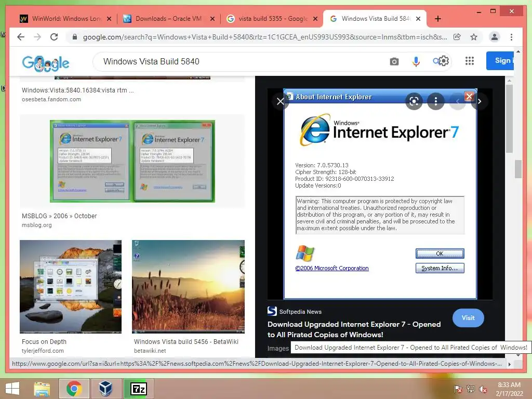Click the Chrome taskbar icon
Screen dimensions: 532x399
click(74, 389)
